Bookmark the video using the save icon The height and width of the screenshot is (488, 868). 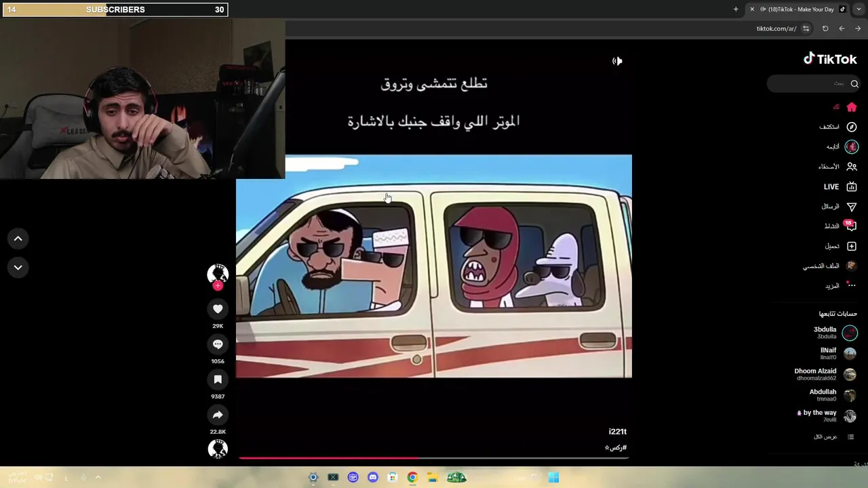pyautogui.click(x=218, y=380)
